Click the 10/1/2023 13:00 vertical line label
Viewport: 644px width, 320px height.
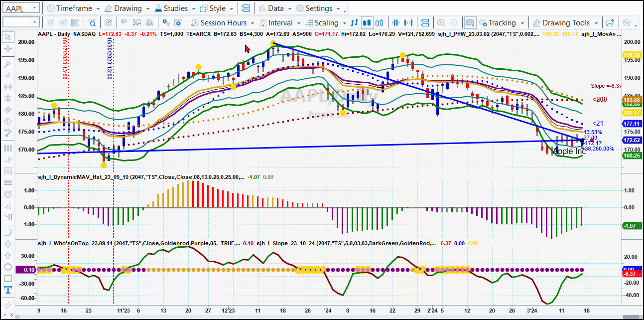point(64,59)
